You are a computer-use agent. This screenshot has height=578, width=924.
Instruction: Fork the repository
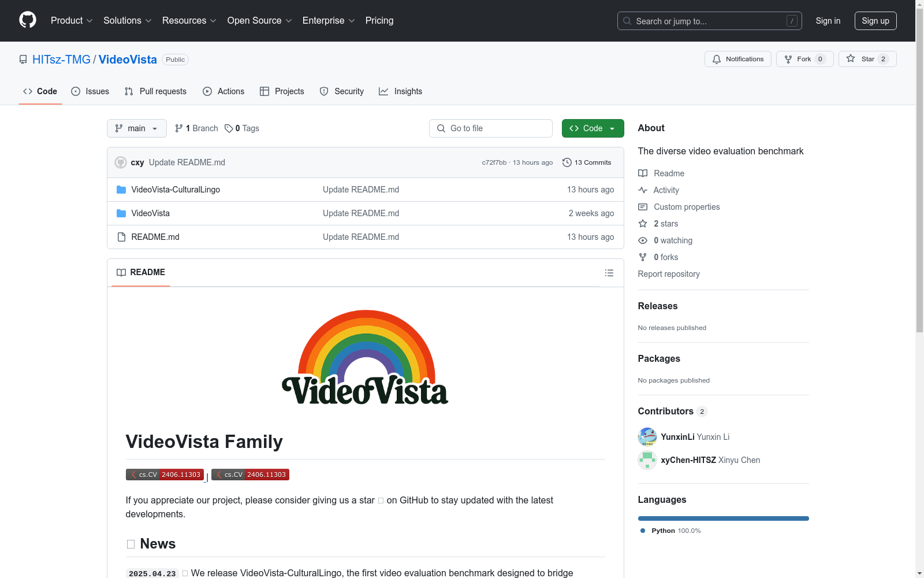coord(804,59)
